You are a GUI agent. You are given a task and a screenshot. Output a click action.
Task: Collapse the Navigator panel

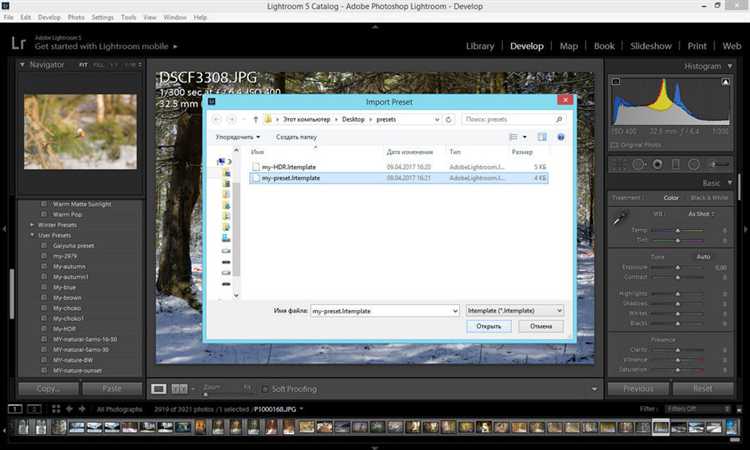22,64
